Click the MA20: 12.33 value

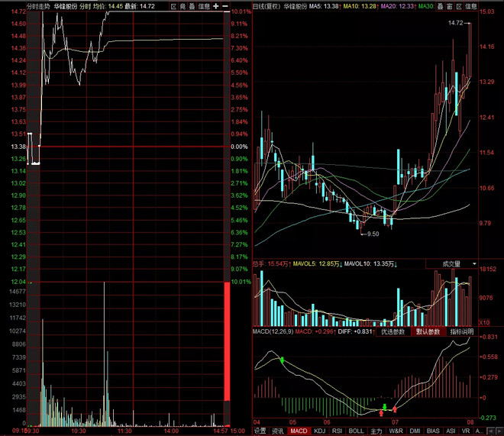tap(399, 6)
